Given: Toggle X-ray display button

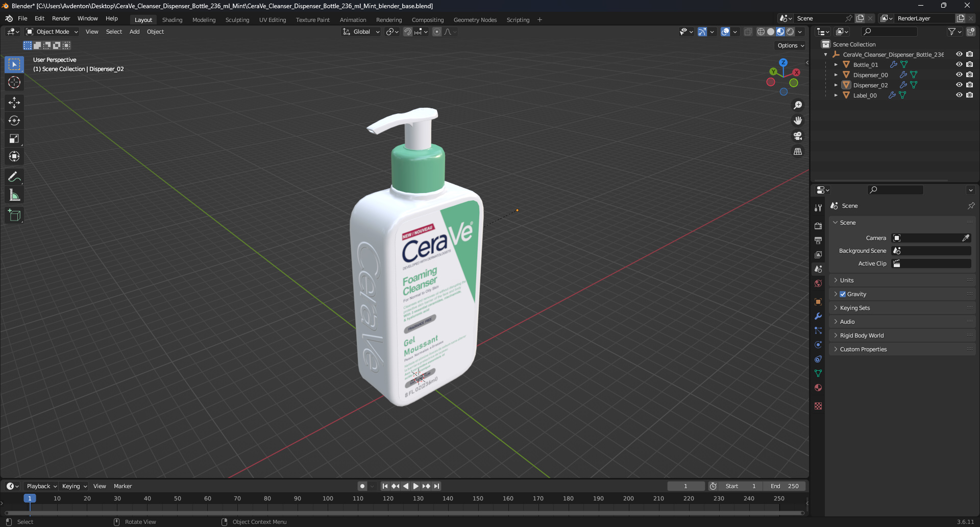Looking at the screenshot, I should (x=748, y=32).
